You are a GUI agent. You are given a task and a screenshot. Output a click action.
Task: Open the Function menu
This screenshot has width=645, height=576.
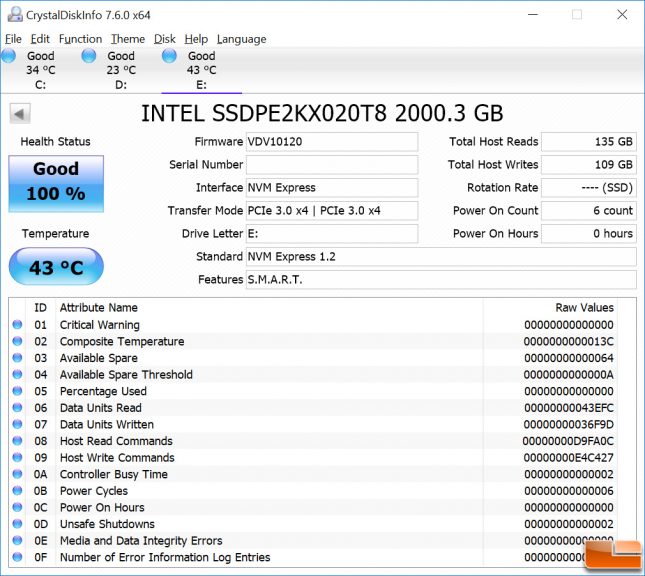coord(80,39)
